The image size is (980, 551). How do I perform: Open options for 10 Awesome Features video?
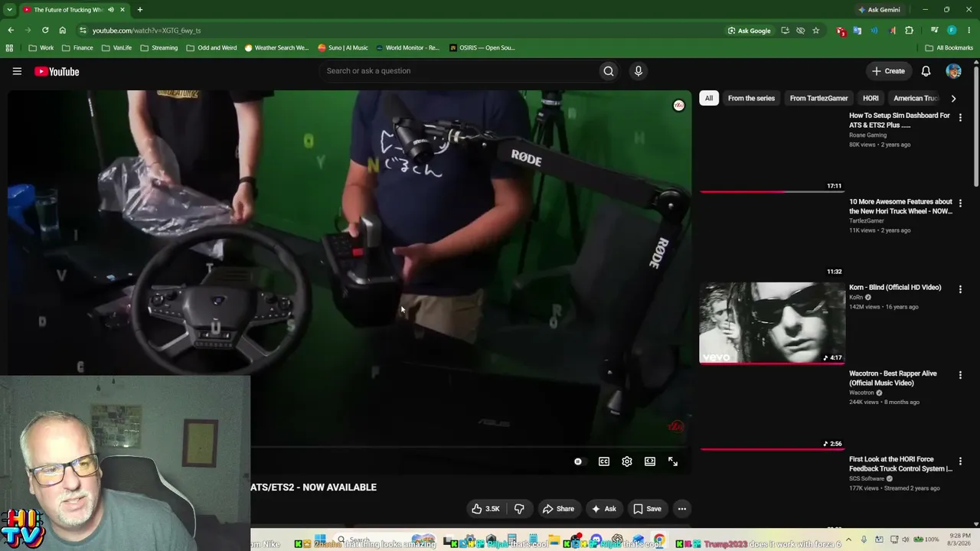click(x=960, y=204)
